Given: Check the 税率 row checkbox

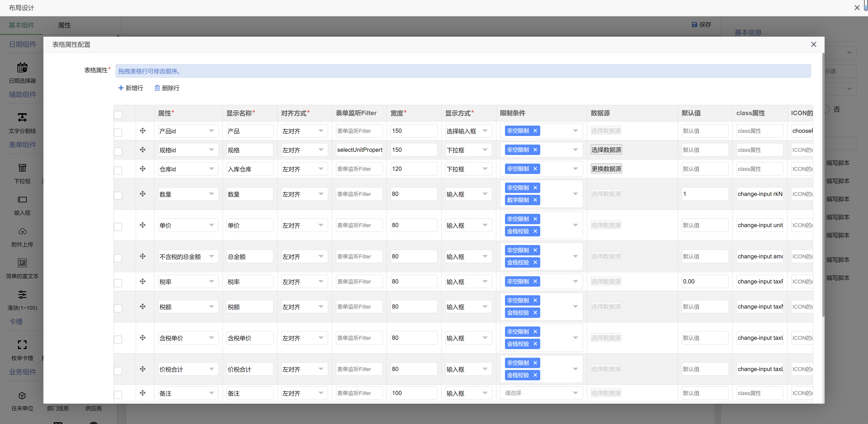Looking at the screenshot, I should 118,283.
